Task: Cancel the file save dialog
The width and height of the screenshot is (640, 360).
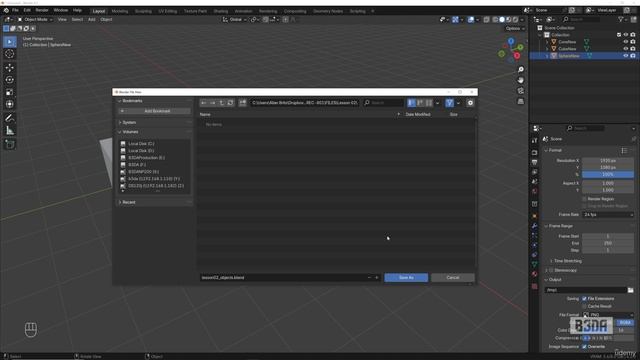Action: (453, 278)
